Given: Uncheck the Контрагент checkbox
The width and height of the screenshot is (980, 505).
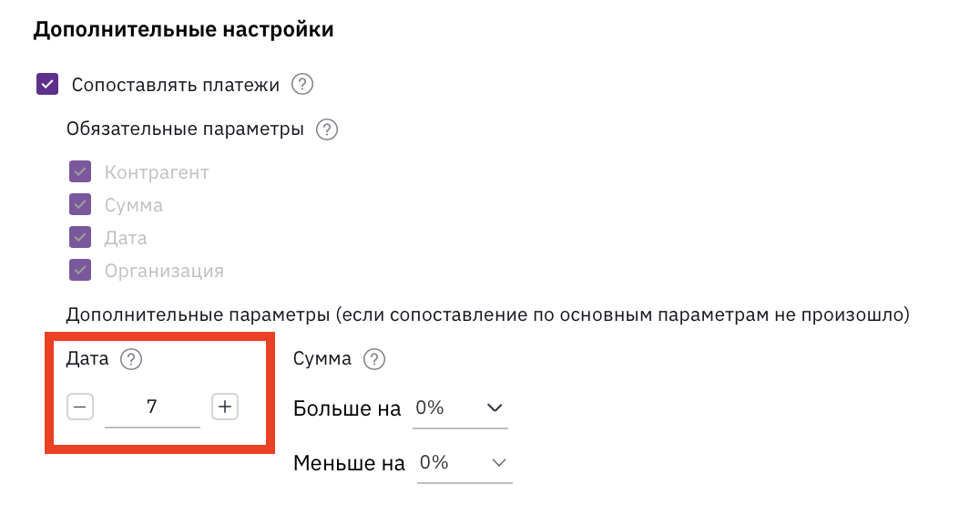Looking at the screenshot, I should point(80,171).
